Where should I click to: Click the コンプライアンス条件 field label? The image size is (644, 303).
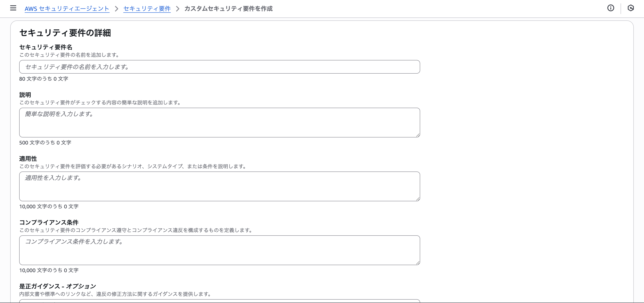pos(49,222)
